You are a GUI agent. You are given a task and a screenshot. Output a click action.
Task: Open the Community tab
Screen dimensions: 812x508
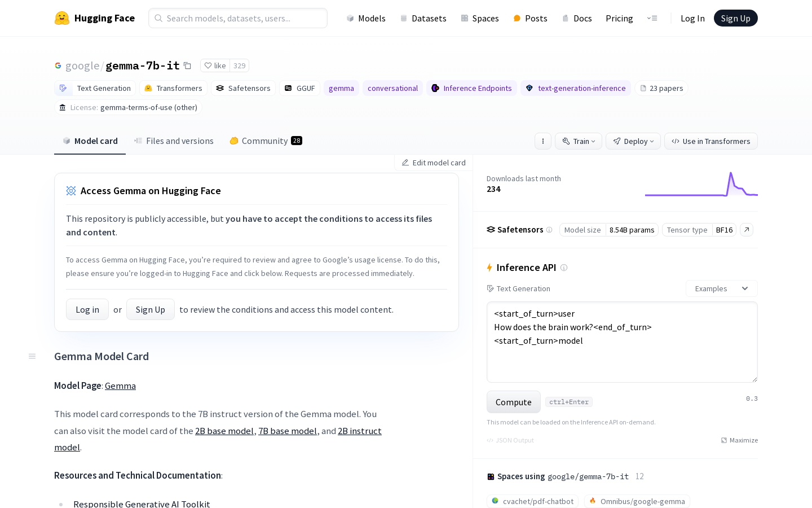click(x=265, y=141)
